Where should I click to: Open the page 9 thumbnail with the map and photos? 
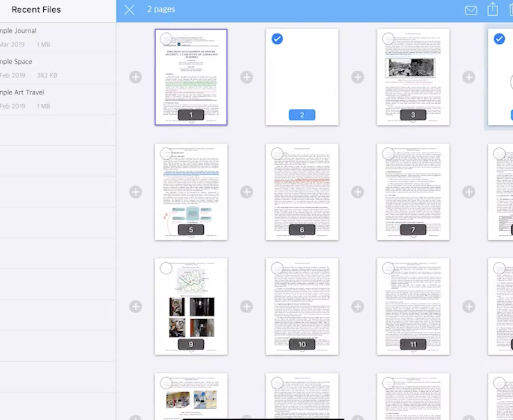(191, 306)
